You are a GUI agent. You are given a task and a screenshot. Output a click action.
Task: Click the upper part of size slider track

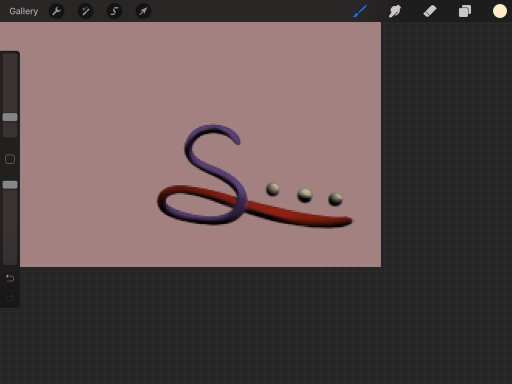point(10,83)
